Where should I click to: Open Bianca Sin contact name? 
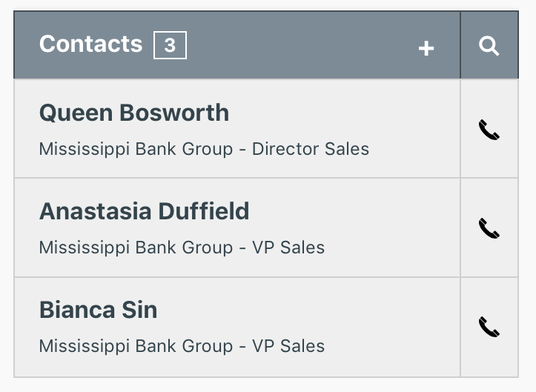[98, 310]
